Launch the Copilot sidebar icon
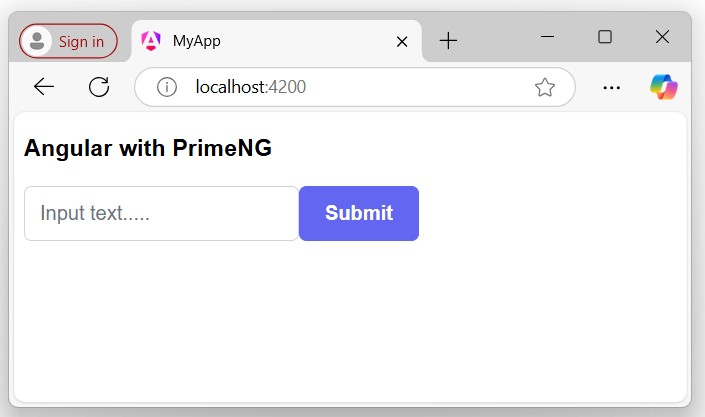This screenshot has width=705, height=417. coord(663,87)
